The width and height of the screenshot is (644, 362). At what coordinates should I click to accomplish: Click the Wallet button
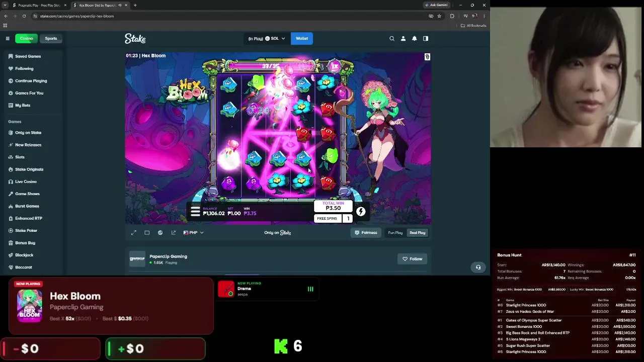pyautogui.click(x=302, y=38)
